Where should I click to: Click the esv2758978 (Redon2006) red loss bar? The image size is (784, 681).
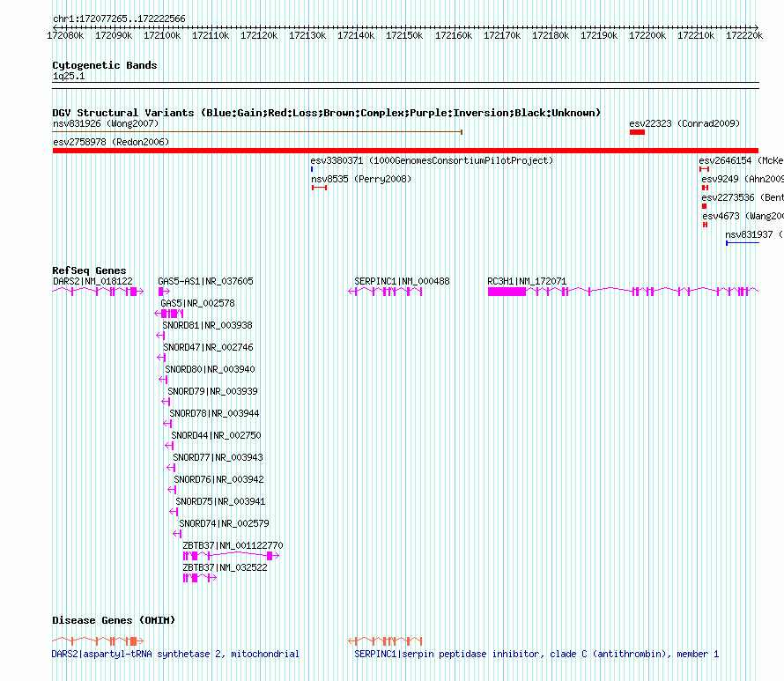[405, 151]
